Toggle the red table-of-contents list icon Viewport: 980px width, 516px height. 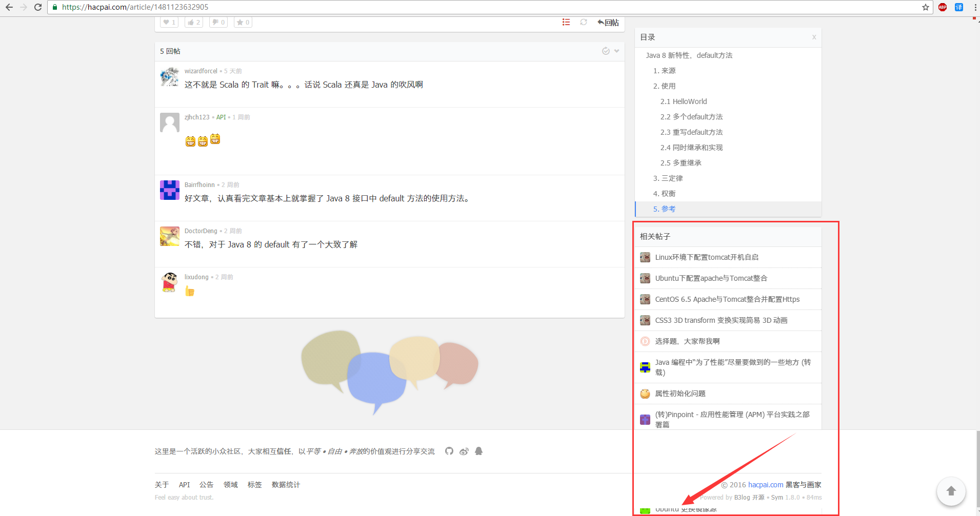click(x=566, y=22)
